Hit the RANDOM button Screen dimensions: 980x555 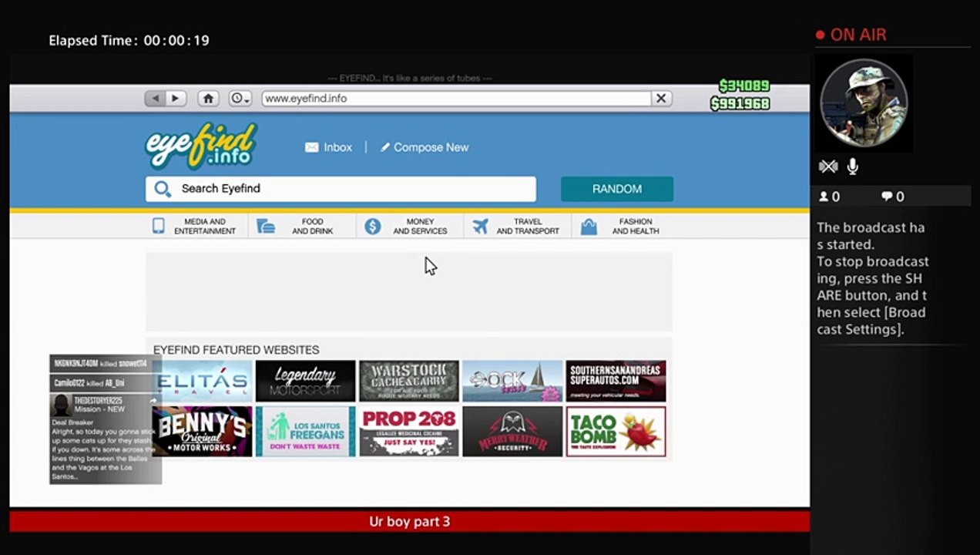pos(617,189)
